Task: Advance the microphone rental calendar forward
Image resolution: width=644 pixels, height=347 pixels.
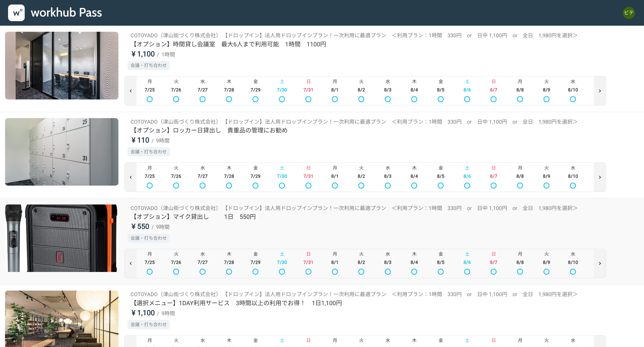Action: click(600, 263)
